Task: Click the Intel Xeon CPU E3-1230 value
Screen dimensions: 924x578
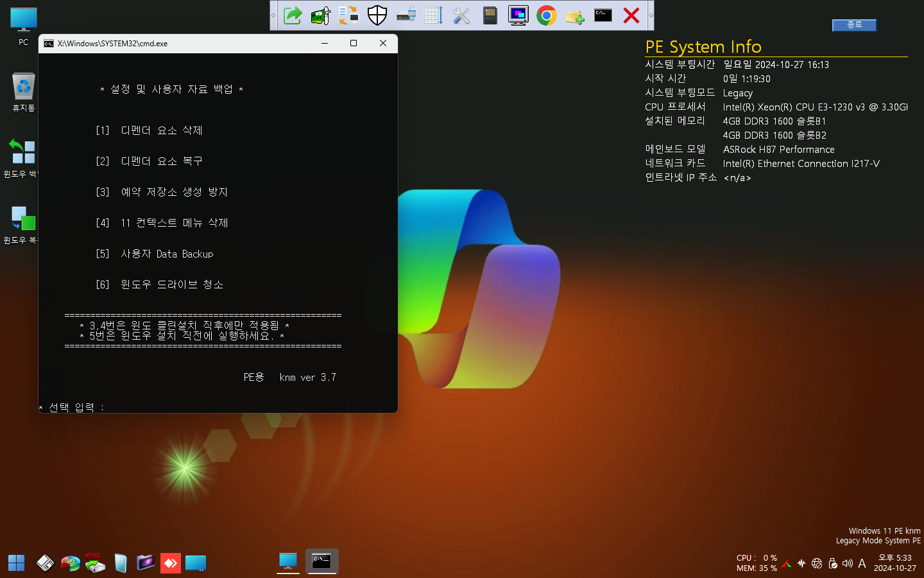Action: (x=815, y=107)
